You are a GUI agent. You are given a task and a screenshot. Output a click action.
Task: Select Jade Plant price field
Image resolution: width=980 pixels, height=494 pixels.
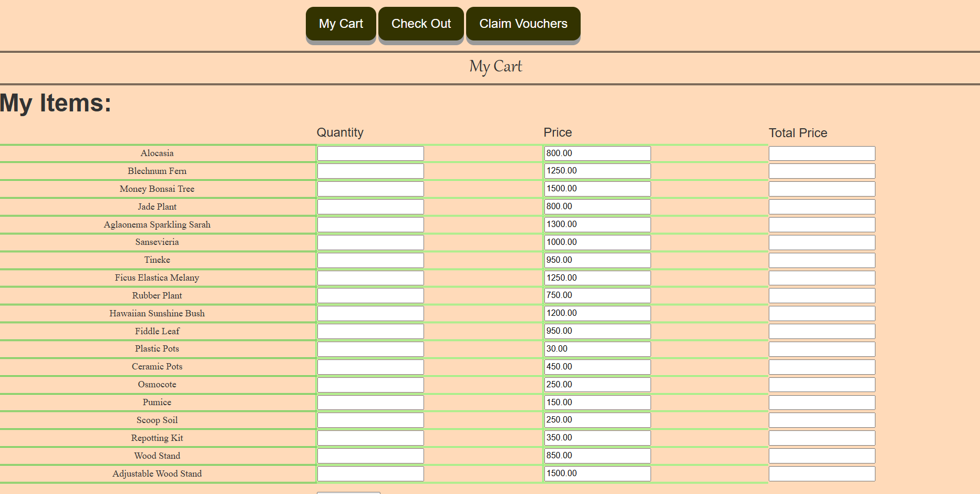point(597,207)
